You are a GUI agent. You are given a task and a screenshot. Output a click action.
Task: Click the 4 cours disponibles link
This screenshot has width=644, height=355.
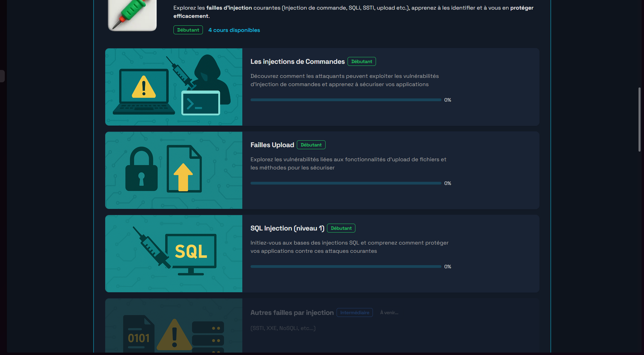coord(234,30)
